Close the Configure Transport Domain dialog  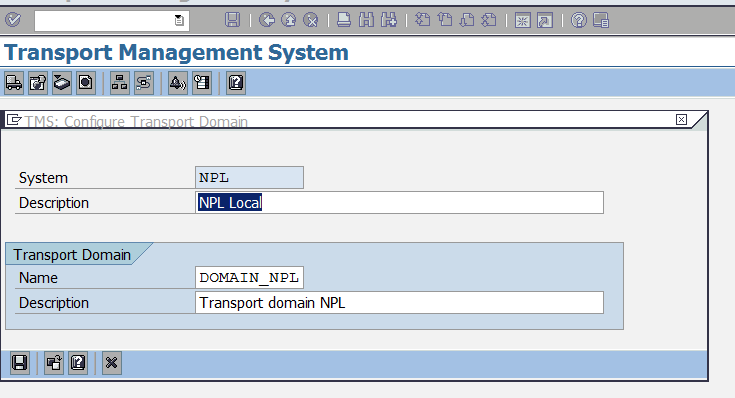pos(682,120)
